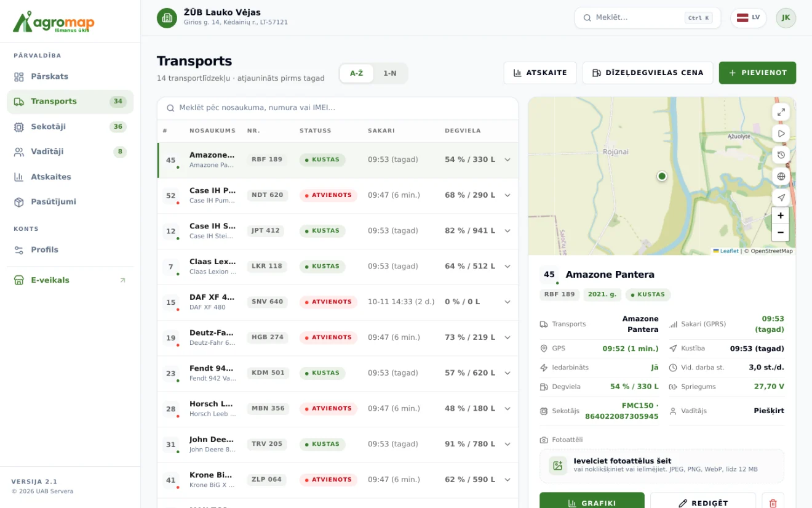The image size is (812, 508).
Task: Open the Grafiki button
Action: pyautogui.click(x=592, y=502)
